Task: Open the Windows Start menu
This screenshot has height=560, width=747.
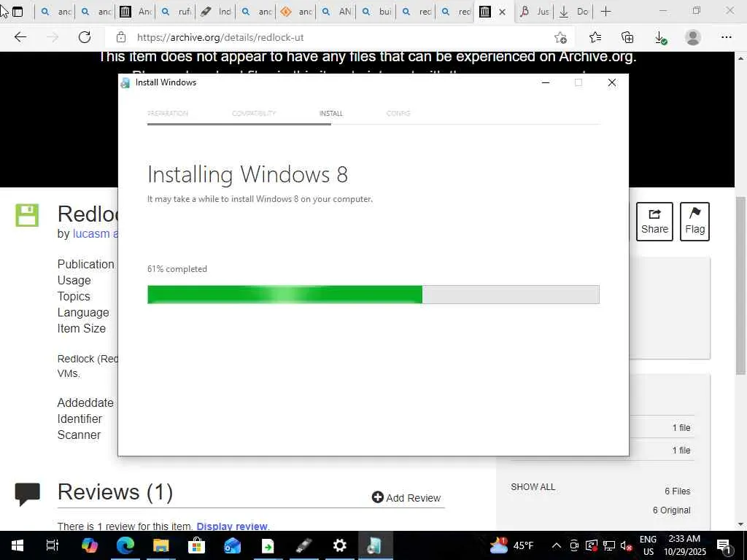Action: (x=18, y=545)
